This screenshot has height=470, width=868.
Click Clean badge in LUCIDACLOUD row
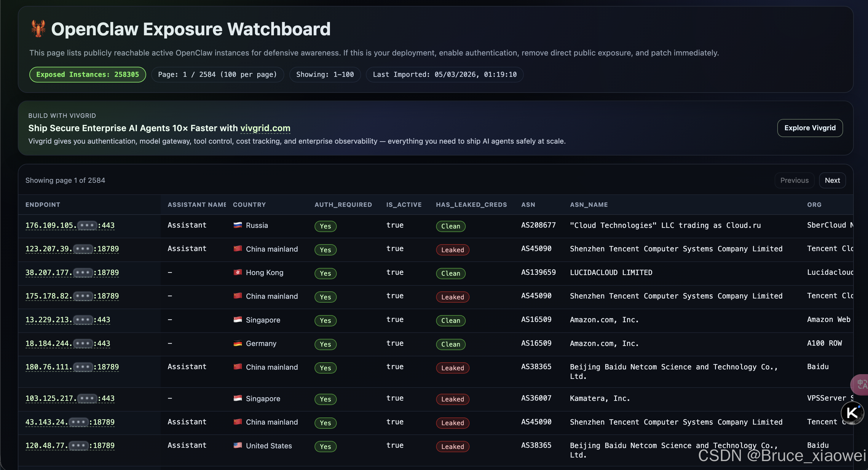451,273
